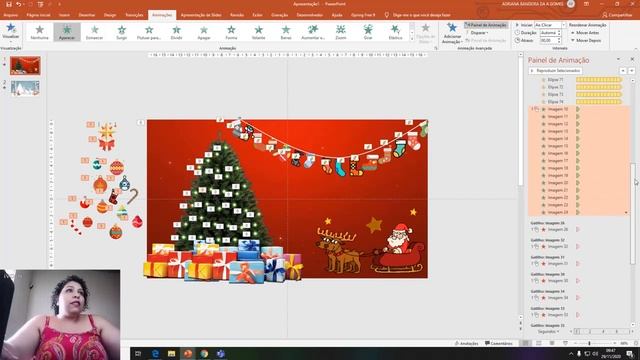This screenshot has width=640, height=360.
Task: Expand the animation effects gallery
Action: tap(412, 40)
